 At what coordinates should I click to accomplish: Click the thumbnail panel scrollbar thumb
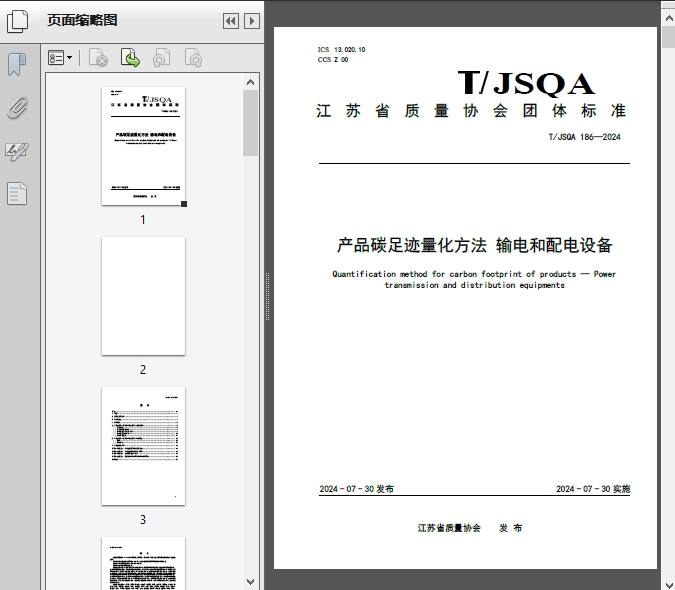(251, 123)
